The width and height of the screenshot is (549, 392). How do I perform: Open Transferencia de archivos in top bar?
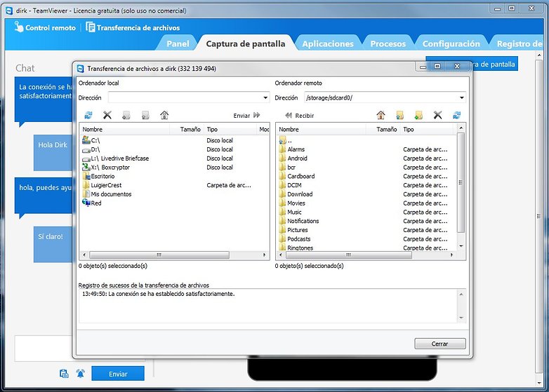[x=133, y=27]
